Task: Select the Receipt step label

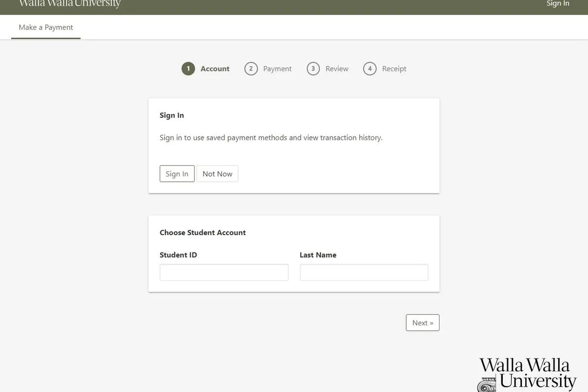Action: point(394,69)
